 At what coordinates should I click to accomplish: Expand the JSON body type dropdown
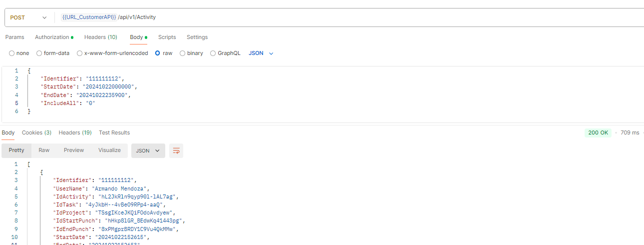pyautogui.click(x=261, y=53)
